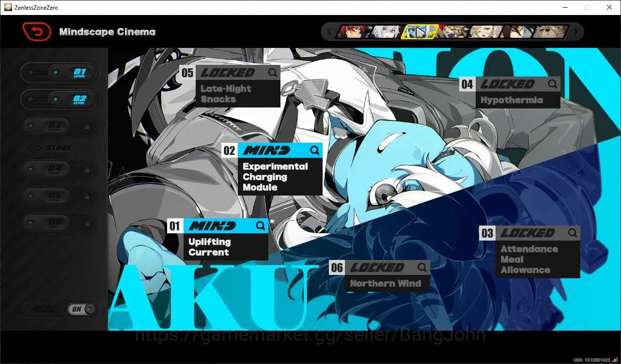The width and height of the screenshot is (621, 364).
Task: Click the lock icon on Level 04
Action: pyautogui.click(x=87, y=170)
